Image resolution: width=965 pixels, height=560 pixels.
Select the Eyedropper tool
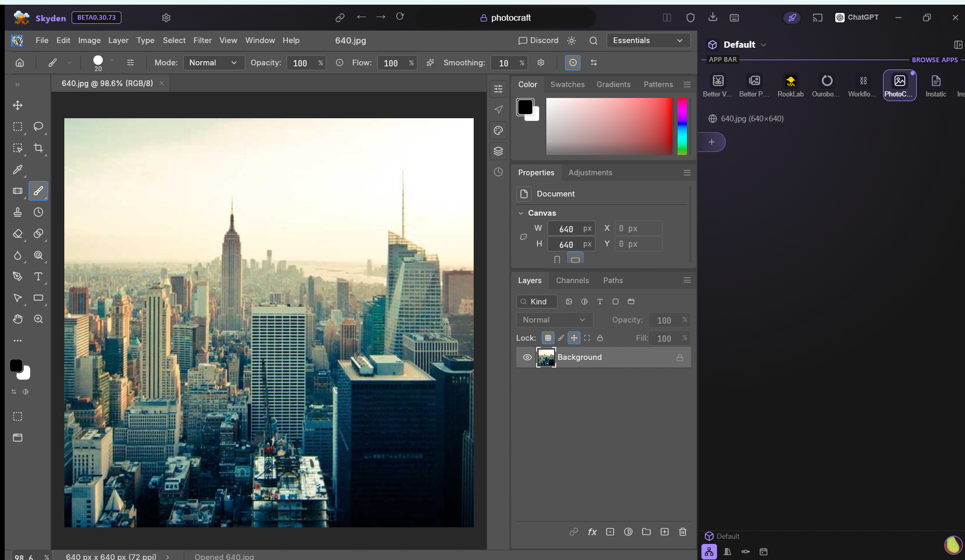[18, 170]
